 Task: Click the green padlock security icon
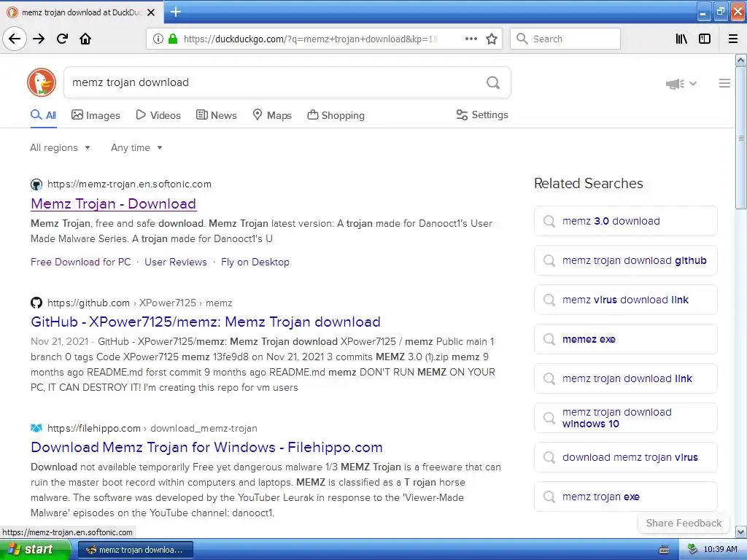[x=173, y=39]
